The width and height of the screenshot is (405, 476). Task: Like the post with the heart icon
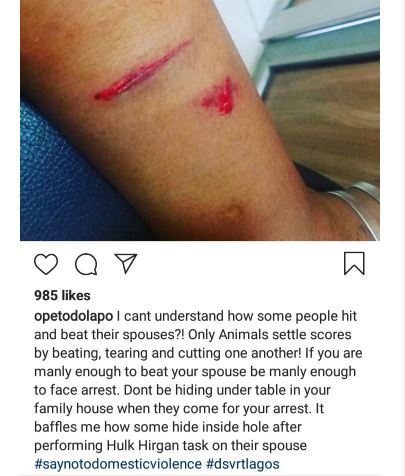click(x=46, y=264)
